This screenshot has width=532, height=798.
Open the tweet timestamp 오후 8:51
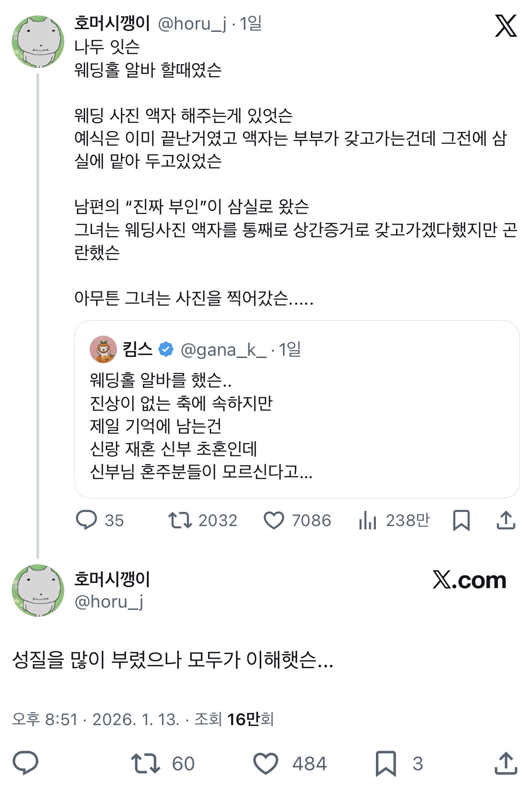click(45, 719)
